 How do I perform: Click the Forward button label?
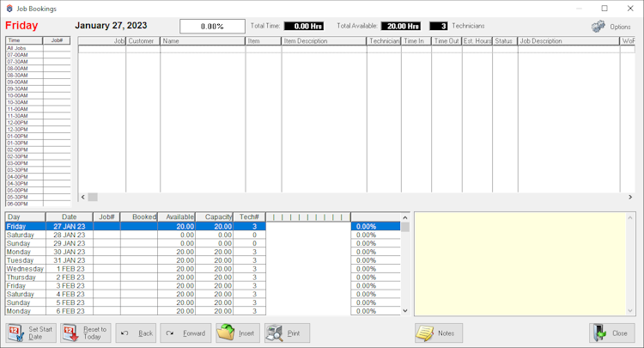point(194,333)
